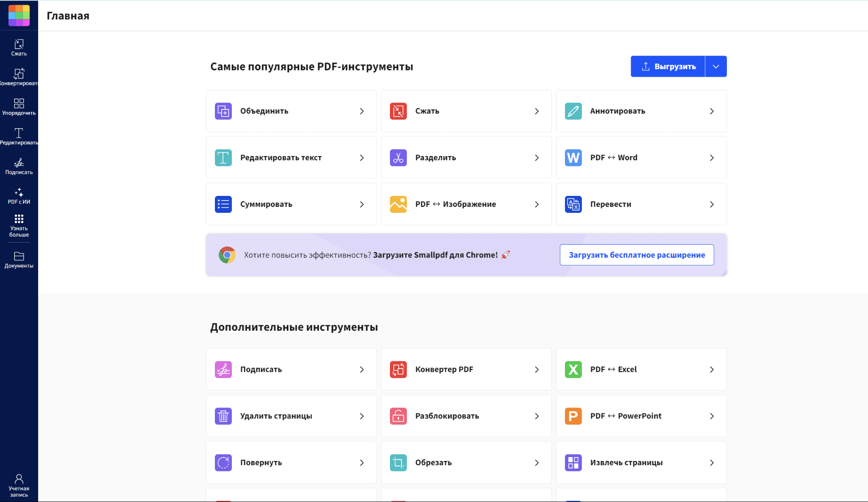
Task: Open Конвертировать in the left sidebar
Action: click(19, 77)
